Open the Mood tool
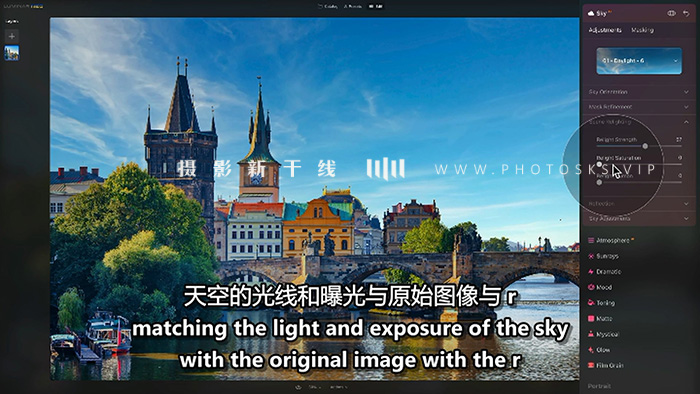 (600, 287)
